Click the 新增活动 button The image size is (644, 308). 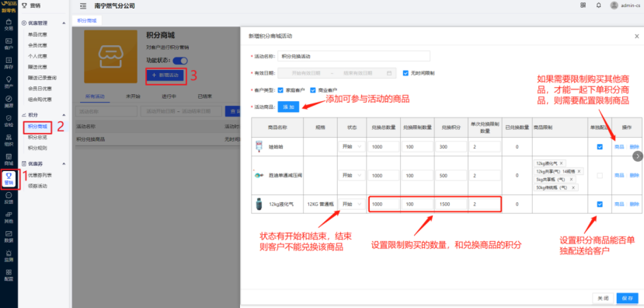pyautogui.click(x=165, y=75)
